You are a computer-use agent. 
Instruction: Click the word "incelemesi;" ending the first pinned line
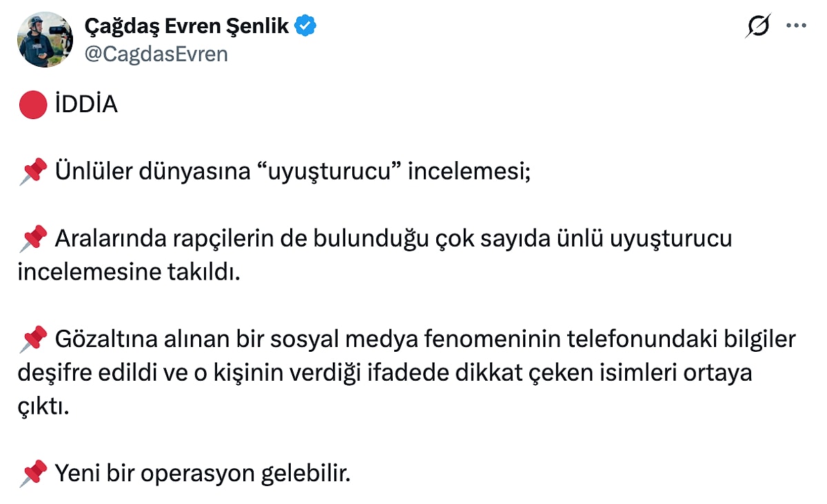[469, 172]
